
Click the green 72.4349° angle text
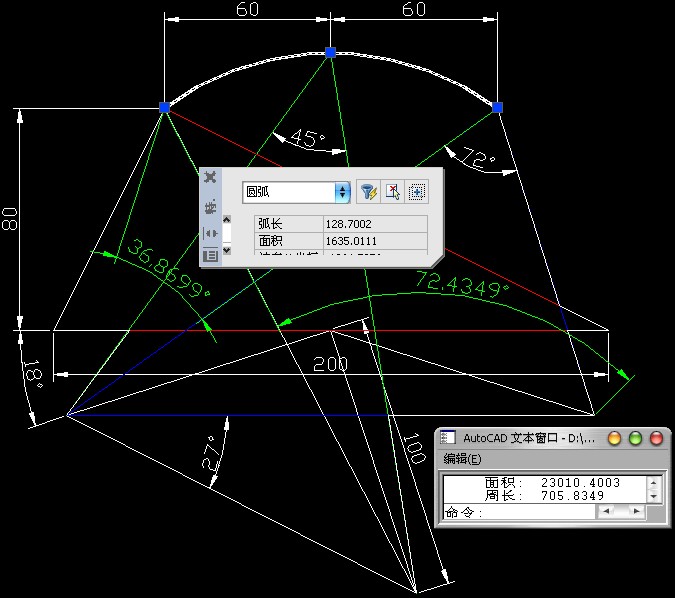[x=462, y=285]
